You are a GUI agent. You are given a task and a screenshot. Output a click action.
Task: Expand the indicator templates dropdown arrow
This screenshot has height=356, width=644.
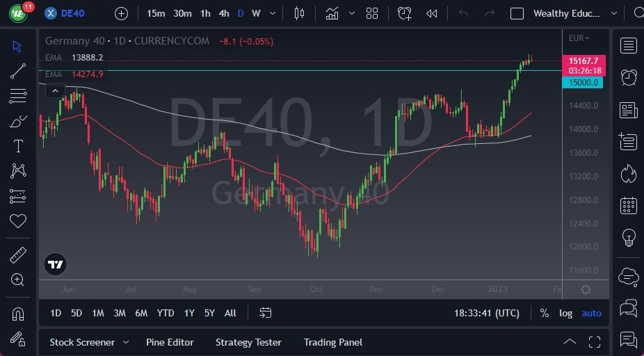point(352,13)
